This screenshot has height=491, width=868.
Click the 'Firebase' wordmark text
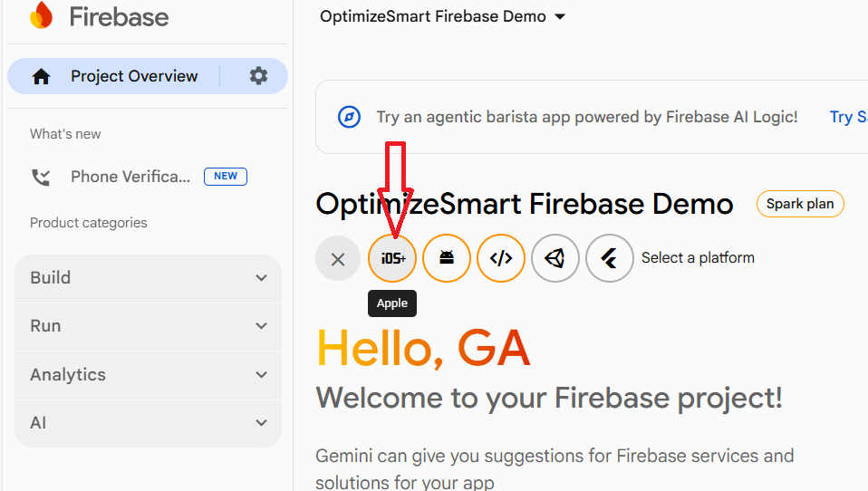click(x=119, y=16)
